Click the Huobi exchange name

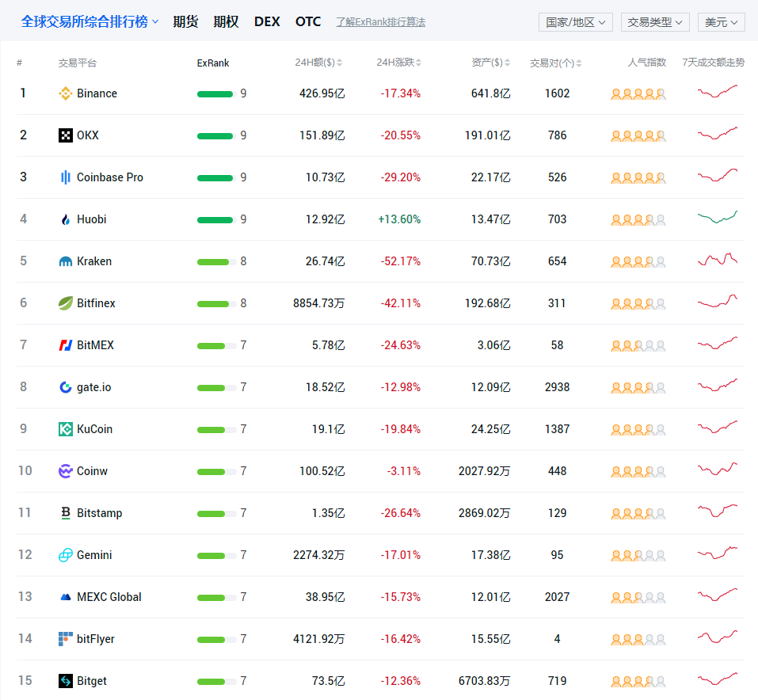[x=91, y=219]
